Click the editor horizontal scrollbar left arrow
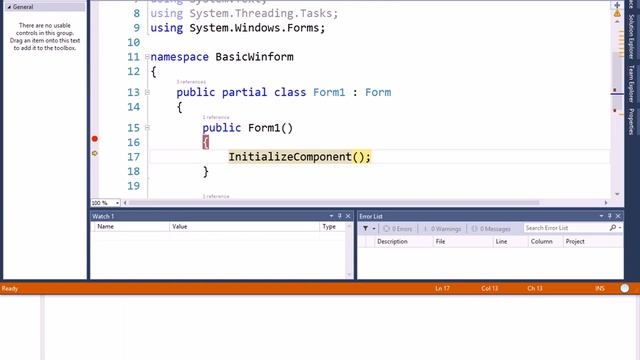 [125, 203]
